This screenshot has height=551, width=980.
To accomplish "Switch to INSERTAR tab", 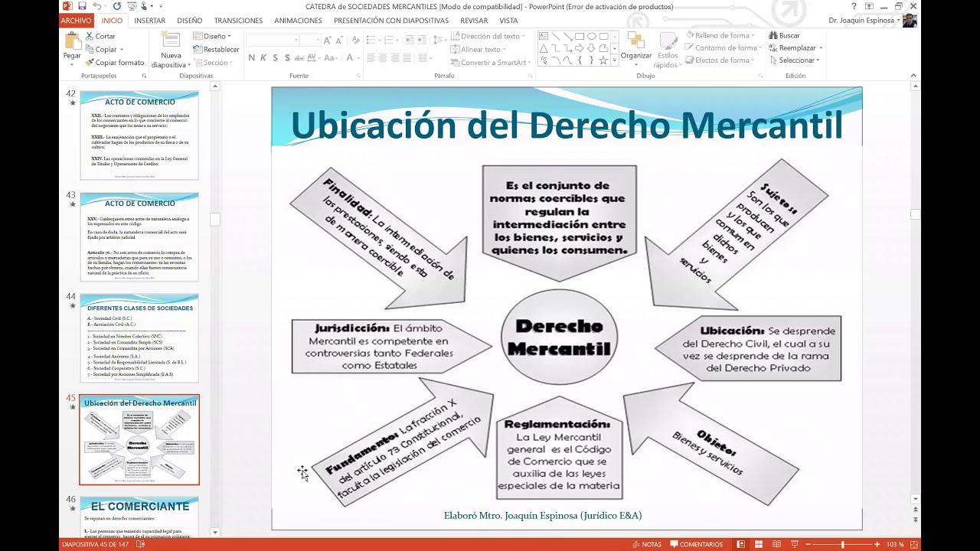I will point(149,21).
